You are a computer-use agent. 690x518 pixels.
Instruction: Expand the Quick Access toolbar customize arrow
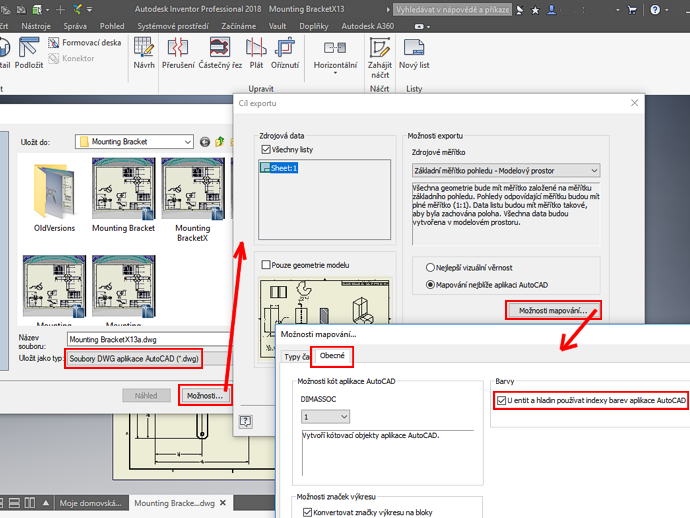pyautogui.click(x=90, y=9)
